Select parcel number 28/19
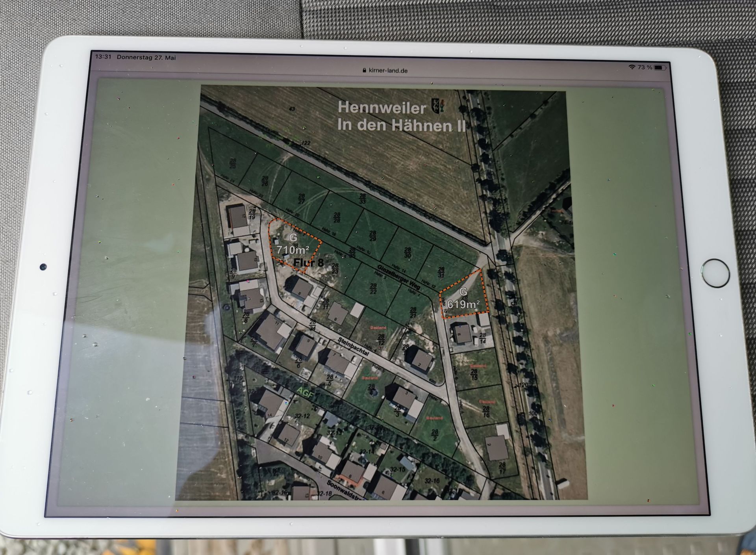 [252, 214]
